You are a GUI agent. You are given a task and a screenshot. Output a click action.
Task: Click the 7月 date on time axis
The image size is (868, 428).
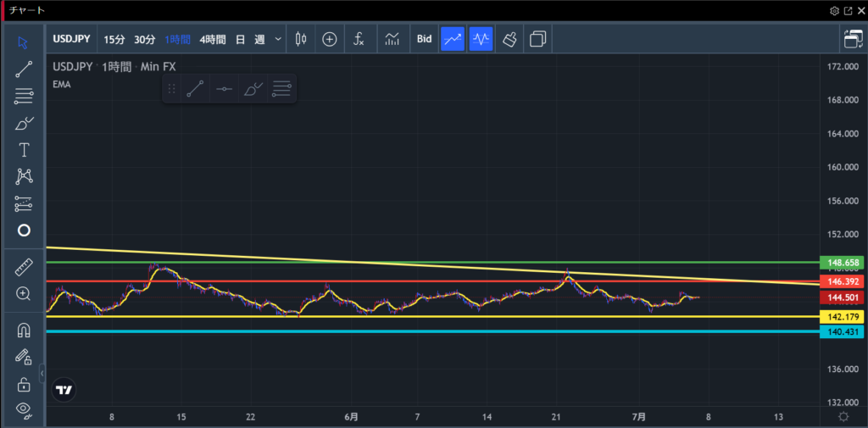[x=639, y=416]
